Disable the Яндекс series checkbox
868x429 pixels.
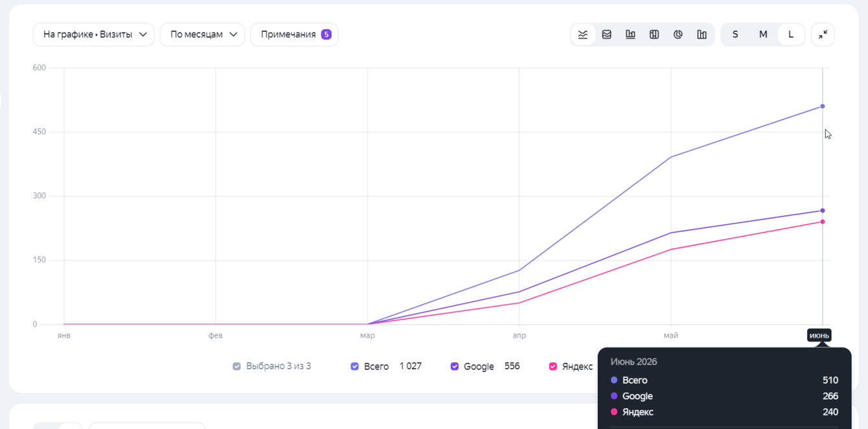(x=553, y=366)
